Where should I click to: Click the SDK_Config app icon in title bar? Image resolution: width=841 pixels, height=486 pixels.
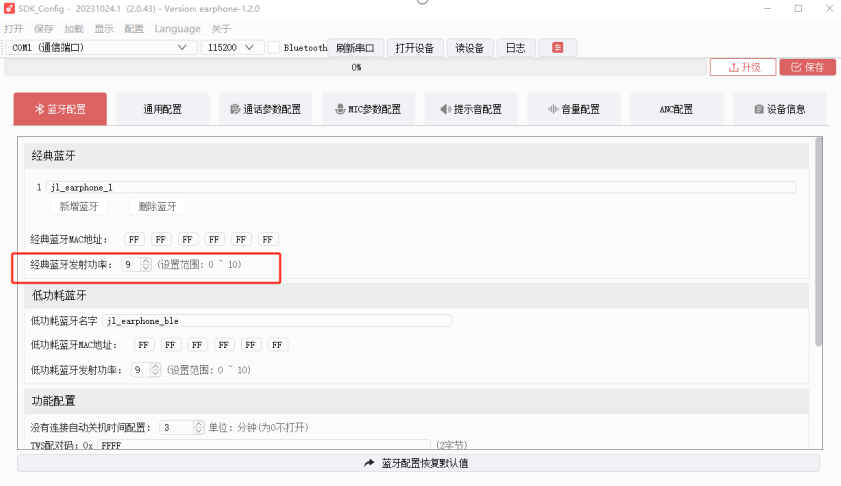pyautogui.click(x=9, y=9)
